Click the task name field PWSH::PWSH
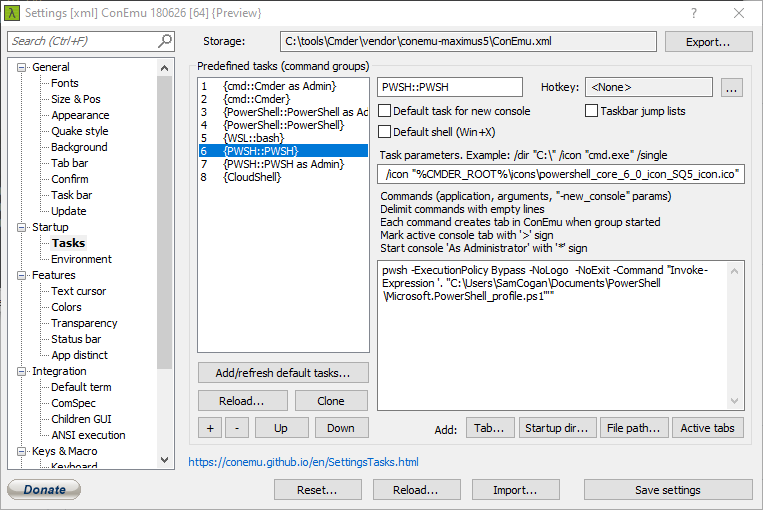Viewport: 763px width, 510px height. (x=450, y=87)
